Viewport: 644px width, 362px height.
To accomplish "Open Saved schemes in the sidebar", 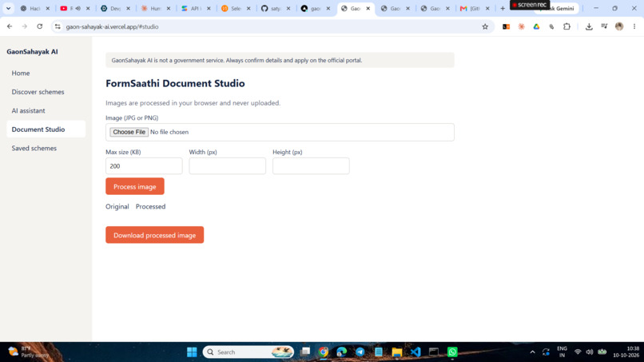I will (x=46, y=148).
